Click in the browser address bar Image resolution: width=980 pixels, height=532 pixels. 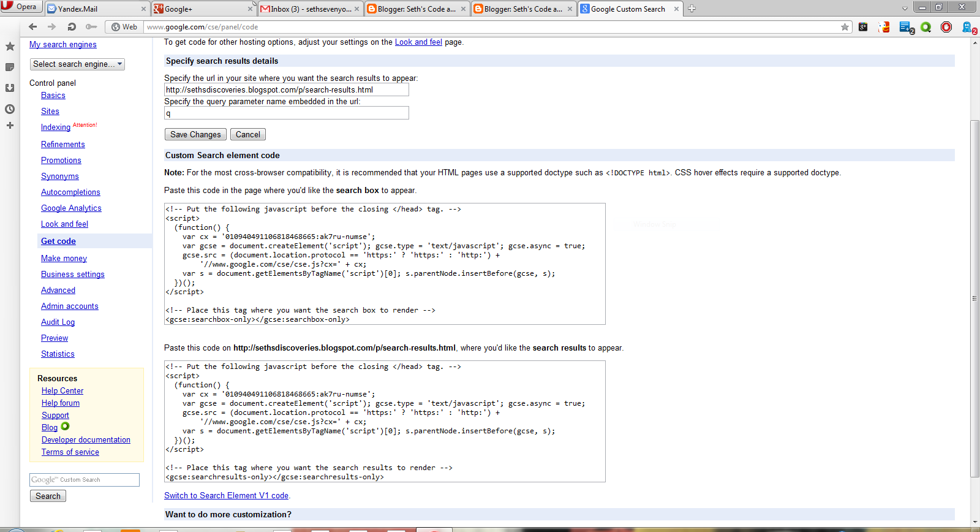[490, 27]
